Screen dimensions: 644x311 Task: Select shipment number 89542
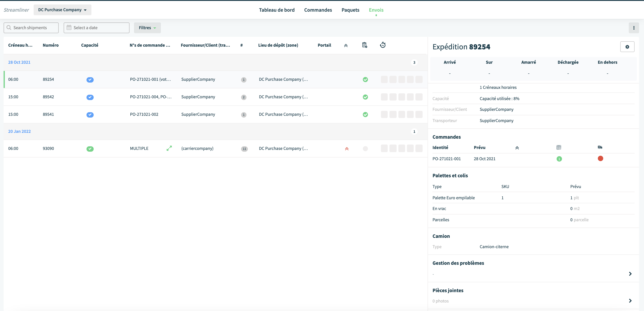click(48, 97)
